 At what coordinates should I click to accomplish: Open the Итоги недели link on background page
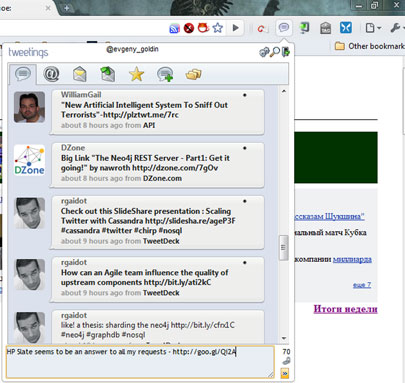345,309
